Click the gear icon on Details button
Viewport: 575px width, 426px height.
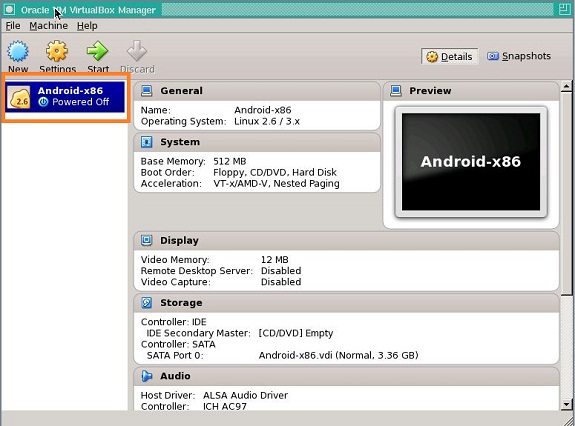pos(432,57)
